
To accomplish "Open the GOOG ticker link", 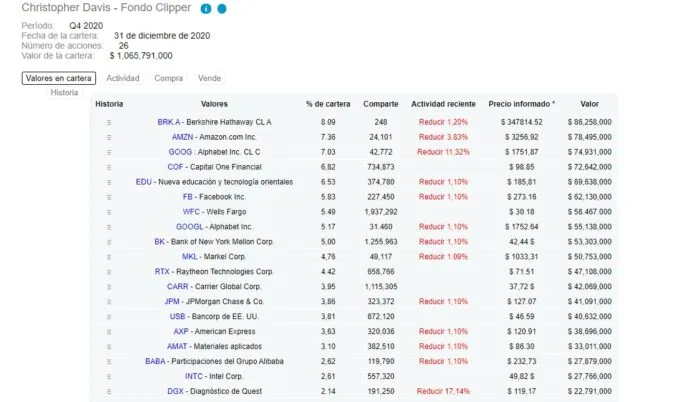I will click(180, 152).
